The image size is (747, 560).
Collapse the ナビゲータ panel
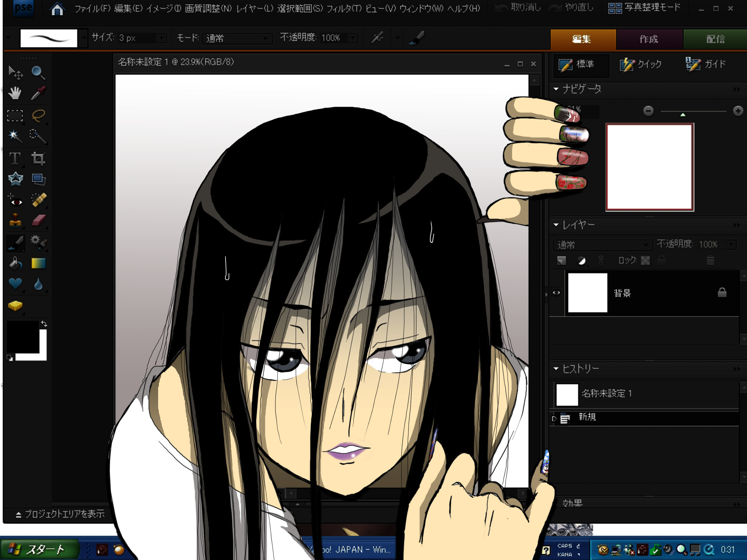(556, 89)
